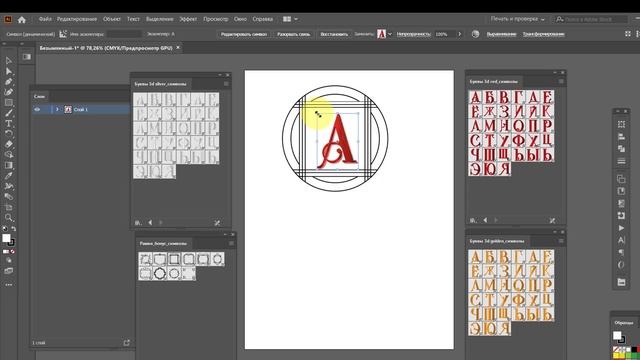This screenshot has width=640, height=360.
Task: Toggle visibility eye of Слой 1
Action: (37, 109)
